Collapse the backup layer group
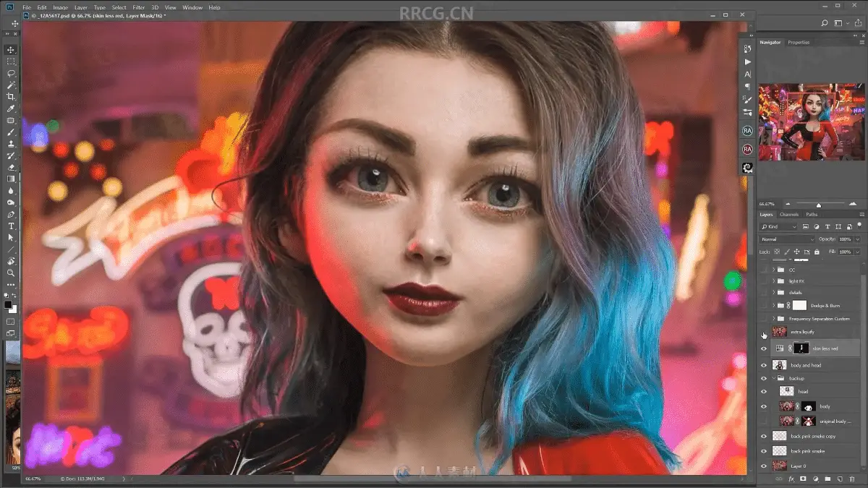 pos(773,378)
